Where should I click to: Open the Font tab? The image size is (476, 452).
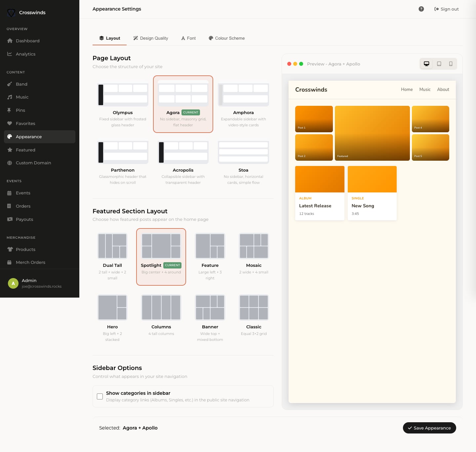coord(188,38)
